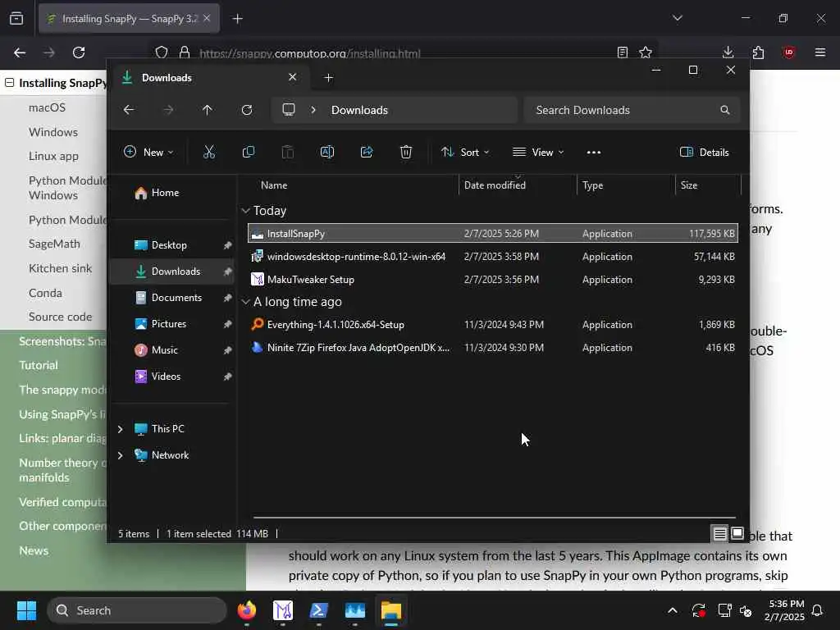The width and height of the screenshot is (840, 630).
Task: Open the Windows Start menu
Action: click(26, 610)
